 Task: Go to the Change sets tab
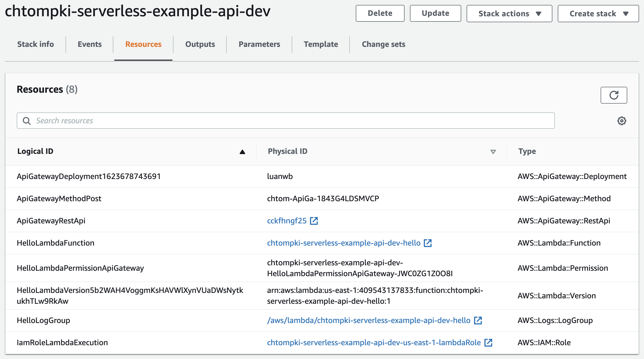383,44
